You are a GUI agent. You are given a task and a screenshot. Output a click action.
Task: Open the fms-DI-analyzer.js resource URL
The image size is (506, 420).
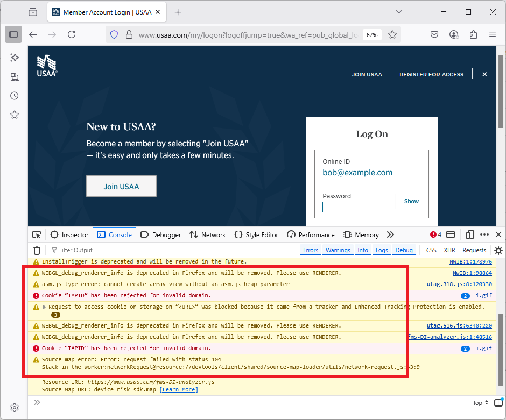coord(151,382)
